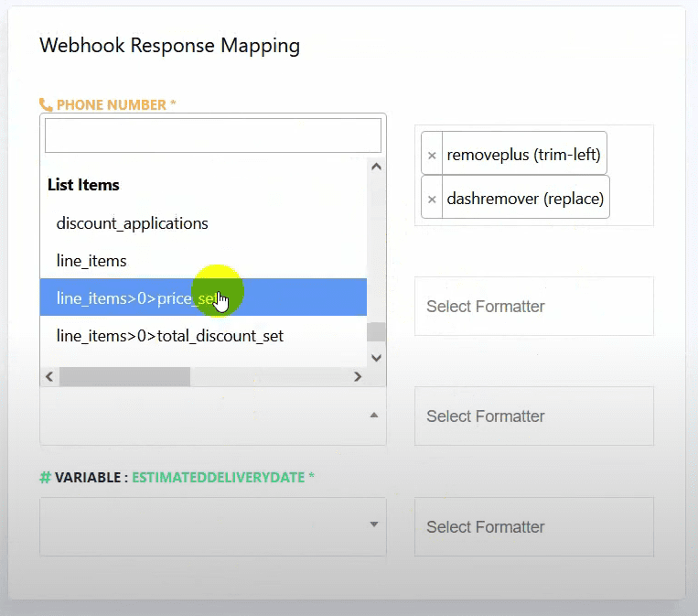Click the removeplus (trim-left) tag label
Viewport: 698px width, 616px height.
(x=523, y=156)
